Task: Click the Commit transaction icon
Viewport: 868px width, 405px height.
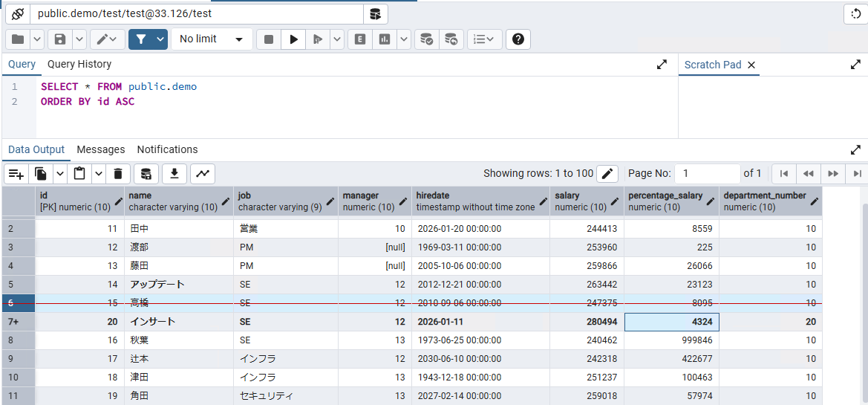Action: (426, 39)
